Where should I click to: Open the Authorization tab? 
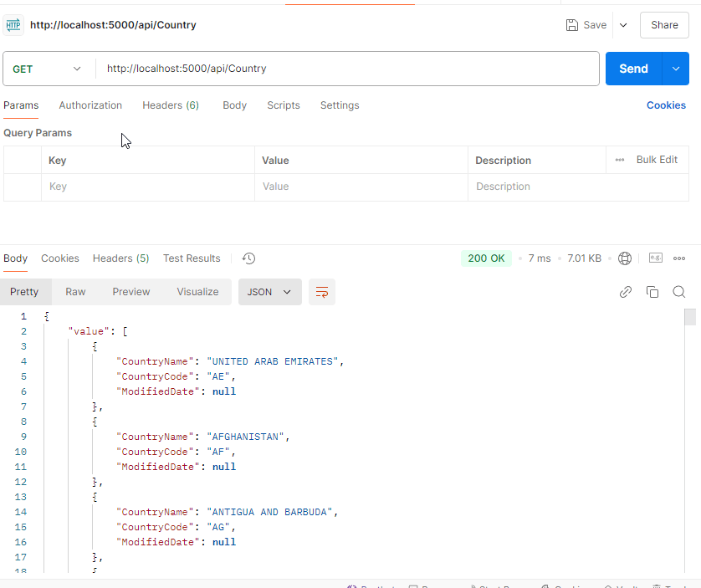coord(90,105)
